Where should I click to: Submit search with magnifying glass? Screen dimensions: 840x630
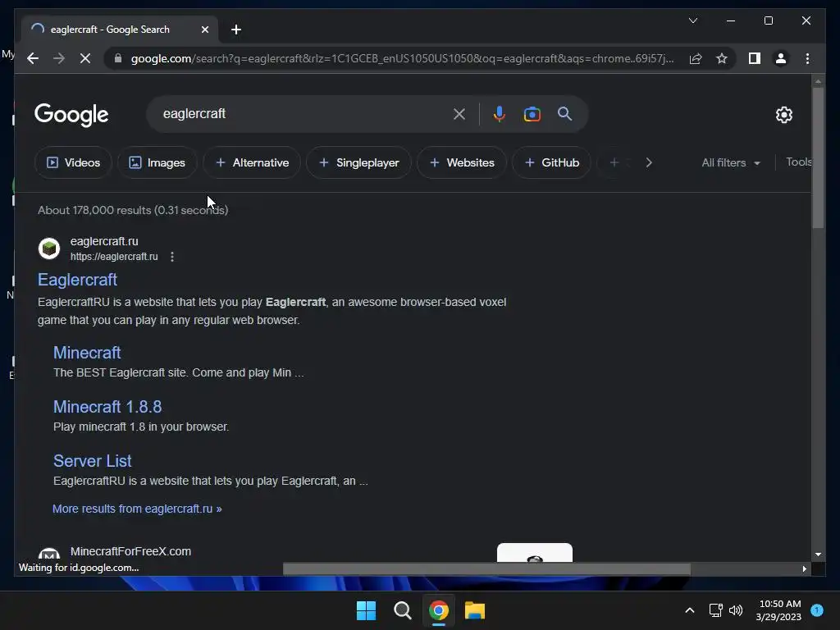click(564, 113)
